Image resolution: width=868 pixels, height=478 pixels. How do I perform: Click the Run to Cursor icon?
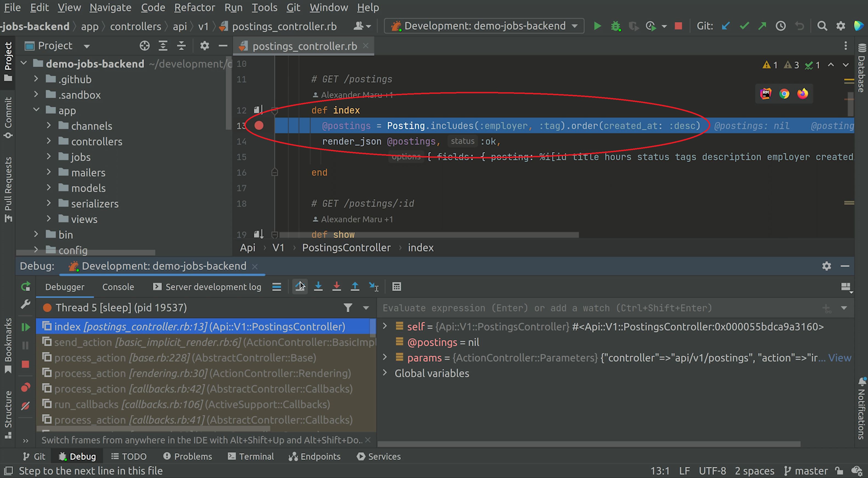[x=373, y=286]
